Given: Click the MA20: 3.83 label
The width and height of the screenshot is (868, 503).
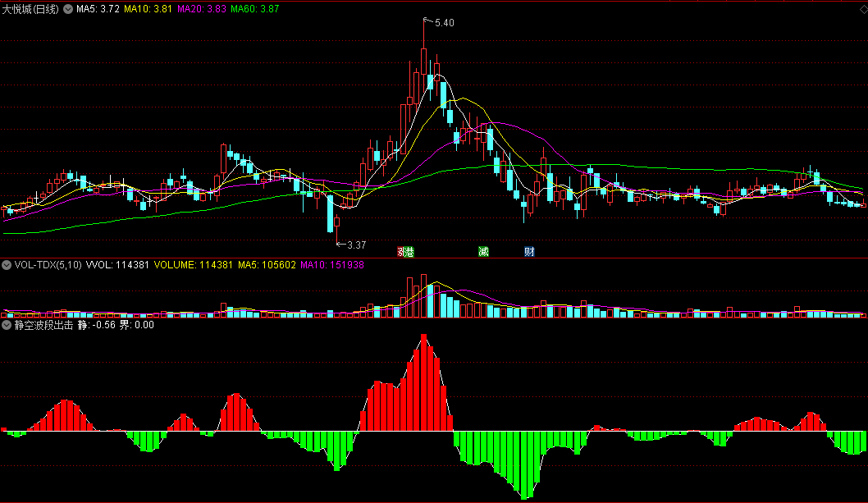Looking at the screenshot, I should (x=202, y=9).
